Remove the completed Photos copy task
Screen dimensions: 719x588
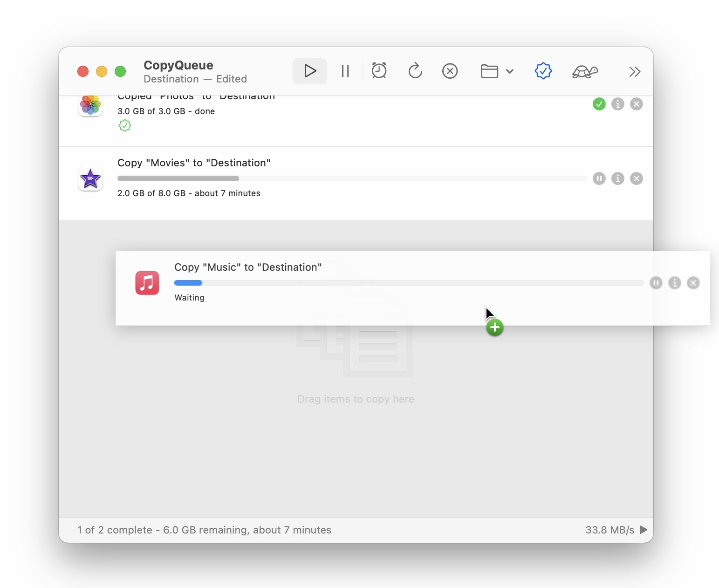[x=637, y=104]
